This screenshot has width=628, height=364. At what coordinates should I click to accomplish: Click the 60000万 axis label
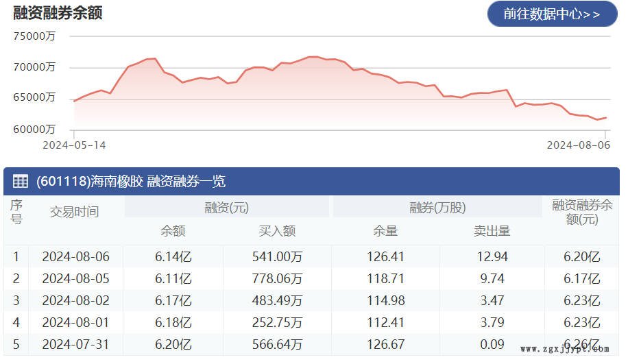click(34, 130)
